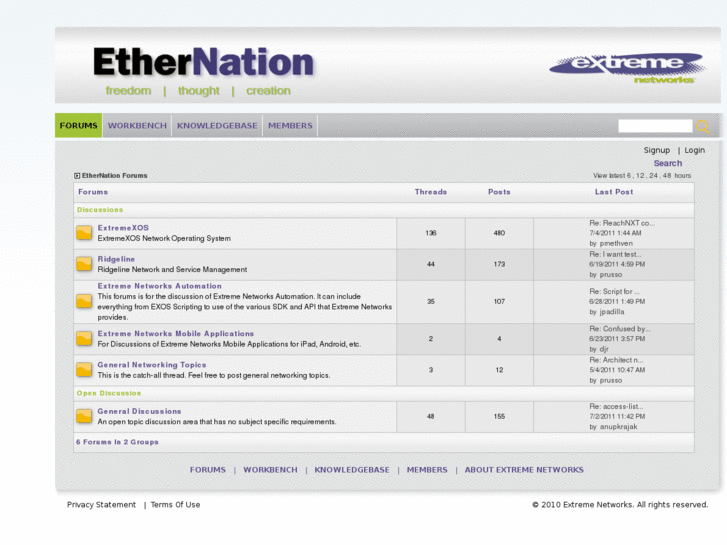This screenshot has width=727, height=545.
Task: Click the EtherNation Forums breadcrumb arrow icon
Action: point(77,176)
